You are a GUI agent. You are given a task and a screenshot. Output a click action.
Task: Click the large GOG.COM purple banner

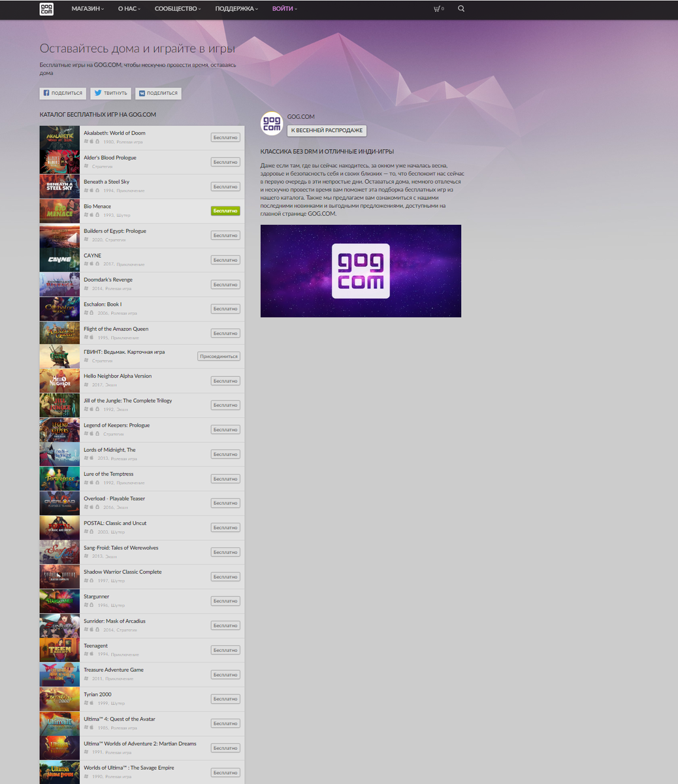click(361, 271)
